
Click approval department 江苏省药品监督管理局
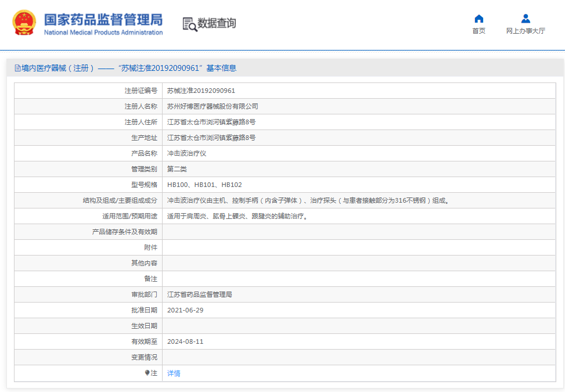point(200,294)
